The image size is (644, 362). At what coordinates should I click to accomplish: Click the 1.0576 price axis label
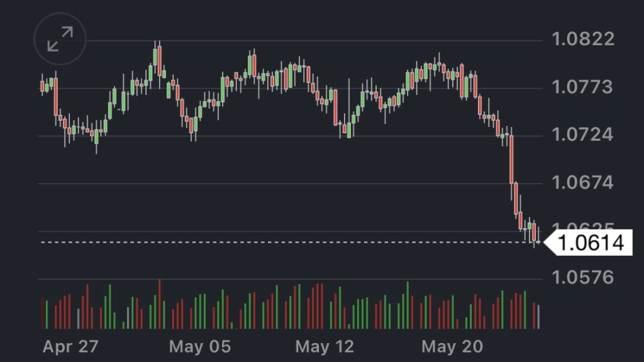[582, 277]
